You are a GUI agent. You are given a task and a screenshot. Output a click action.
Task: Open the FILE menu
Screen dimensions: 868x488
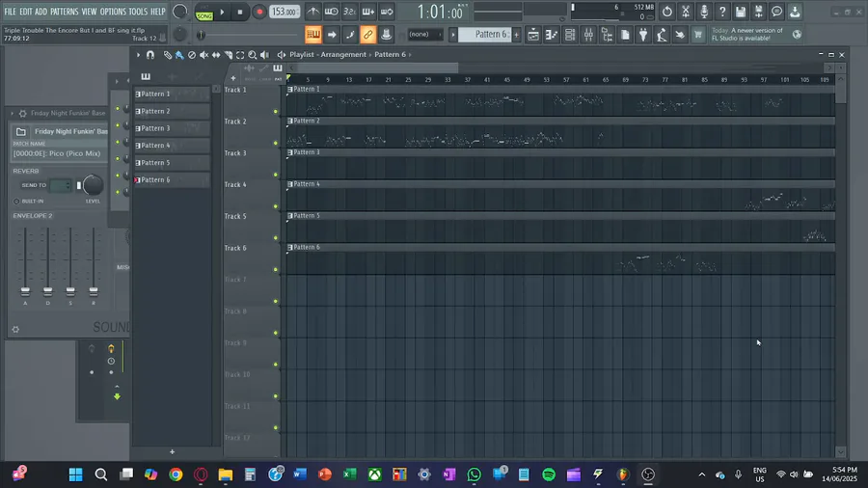pyautogui.click(x=10, y=12)
